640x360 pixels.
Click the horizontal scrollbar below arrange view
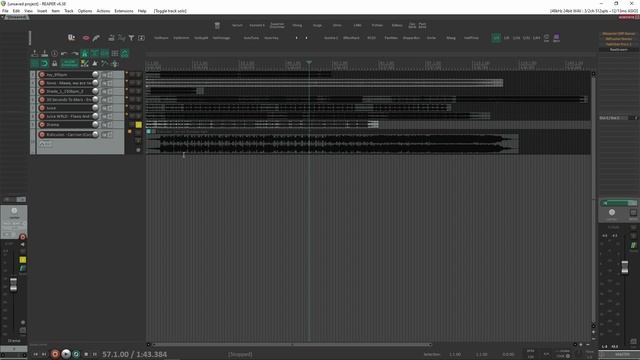[292, 344]
